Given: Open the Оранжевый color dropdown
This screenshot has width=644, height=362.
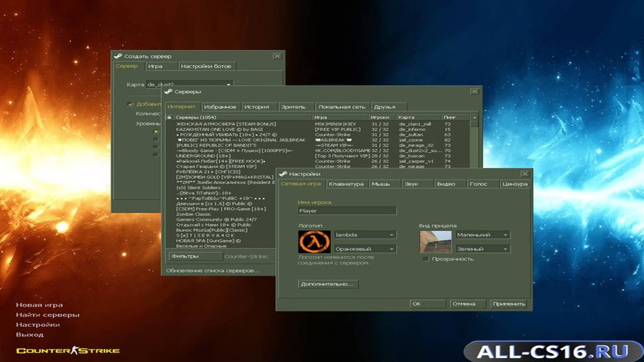Looking at the screenshot, I should tap(365, 249).
